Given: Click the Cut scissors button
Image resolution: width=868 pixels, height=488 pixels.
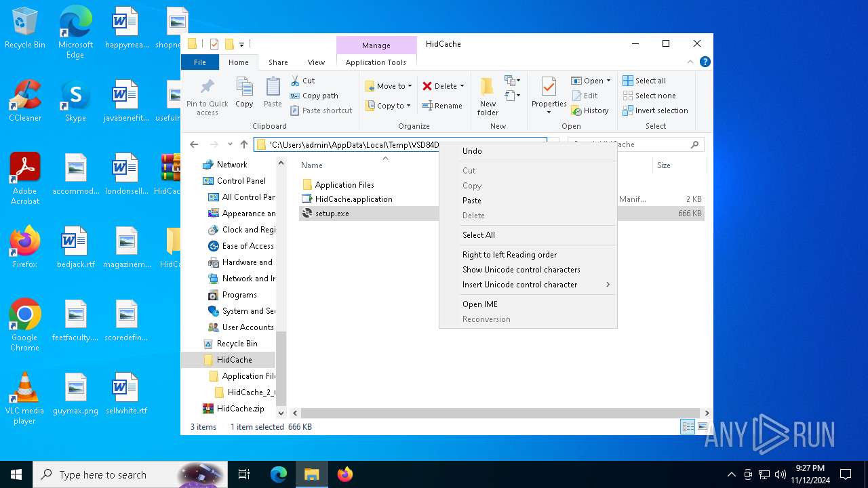Looking at the screenshot, I should tap(303, 81).
